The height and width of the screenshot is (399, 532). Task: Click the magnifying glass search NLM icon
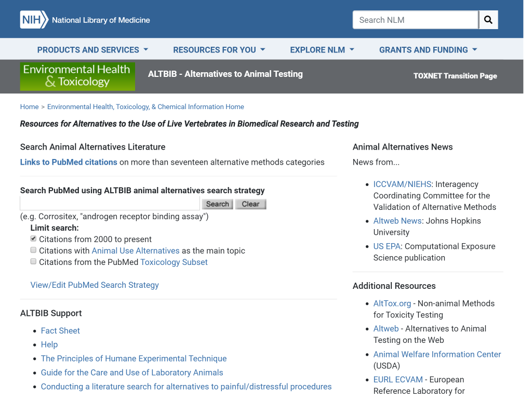(x=488, y=20)
